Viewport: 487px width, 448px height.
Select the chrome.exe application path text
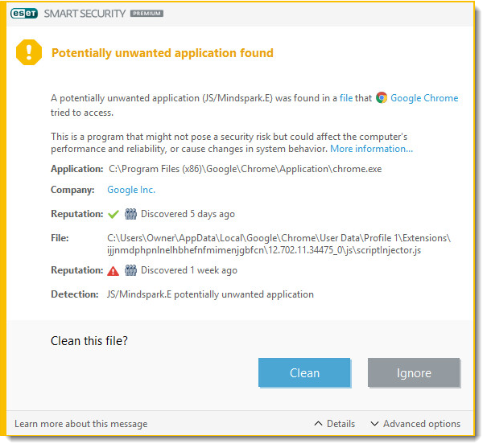click(x=245, y=169)
